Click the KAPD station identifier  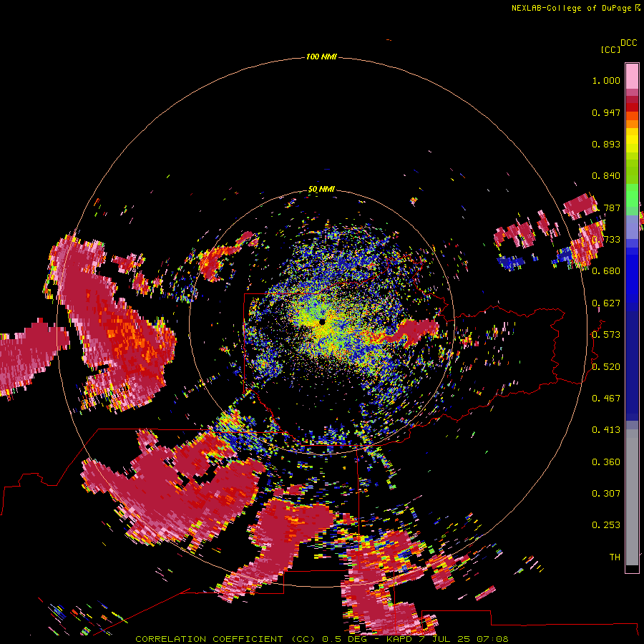[399, 639]
